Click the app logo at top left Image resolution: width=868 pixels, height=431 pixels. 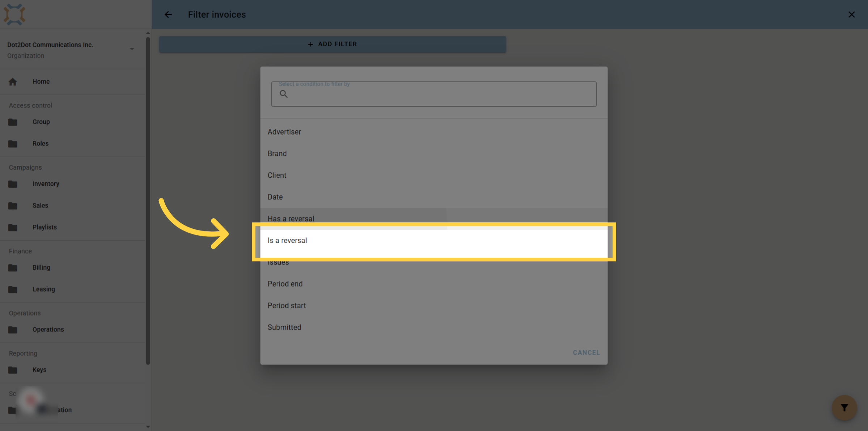14,14
